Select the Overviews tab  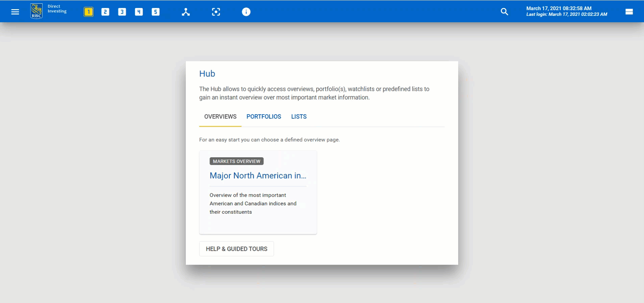coord(220,117)
